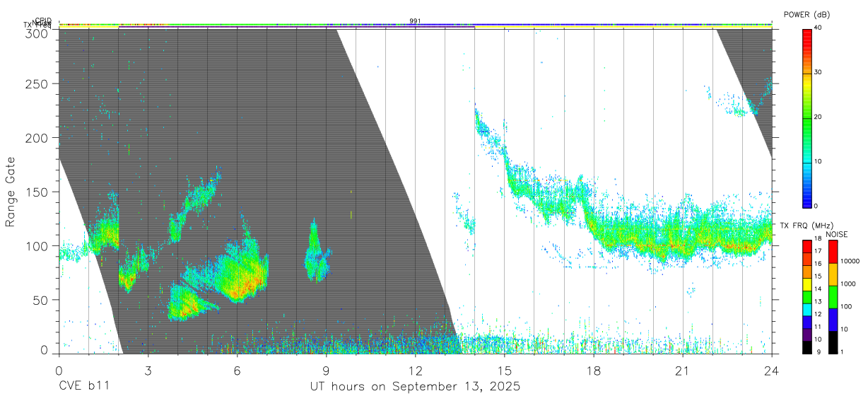868x401 pixels.
Task: Pick the orange 15-16 MHz frequency swatch
Action: (807, 270)
